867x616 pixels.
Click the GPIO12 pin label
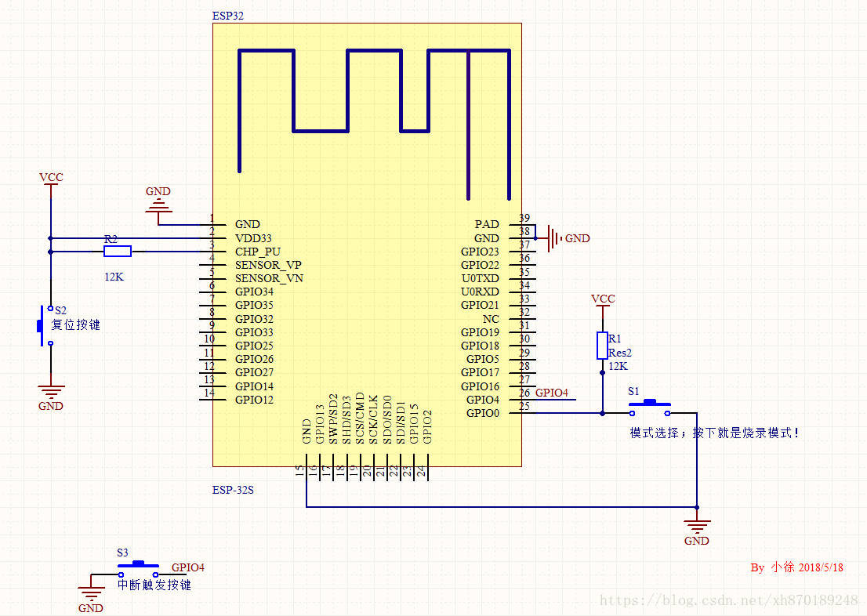[x=254, y=400]
